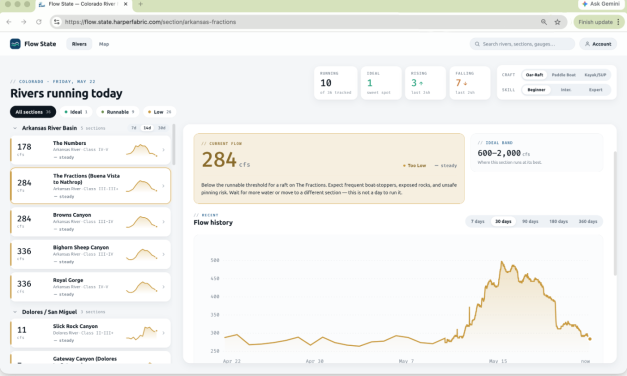
Task: Bookmark this page with the star icon
Action: coord(557,22)
